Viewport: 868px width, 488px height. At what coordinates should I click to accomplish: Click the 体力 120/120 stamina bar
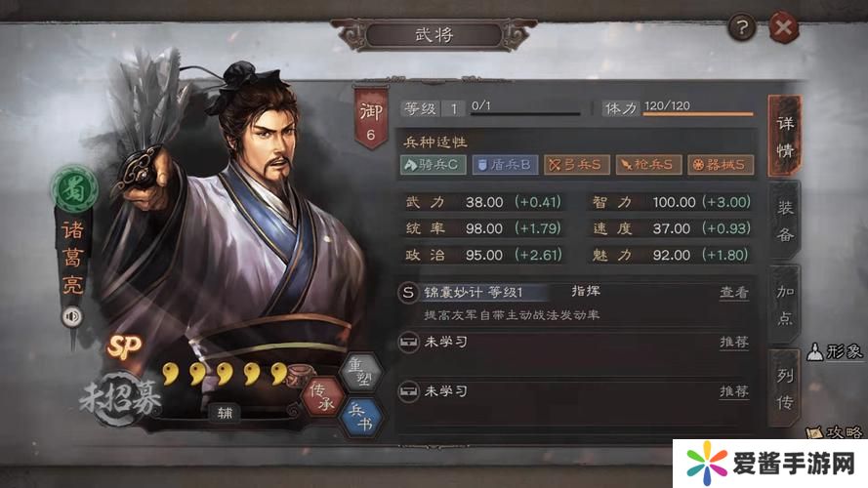point(698,108)
